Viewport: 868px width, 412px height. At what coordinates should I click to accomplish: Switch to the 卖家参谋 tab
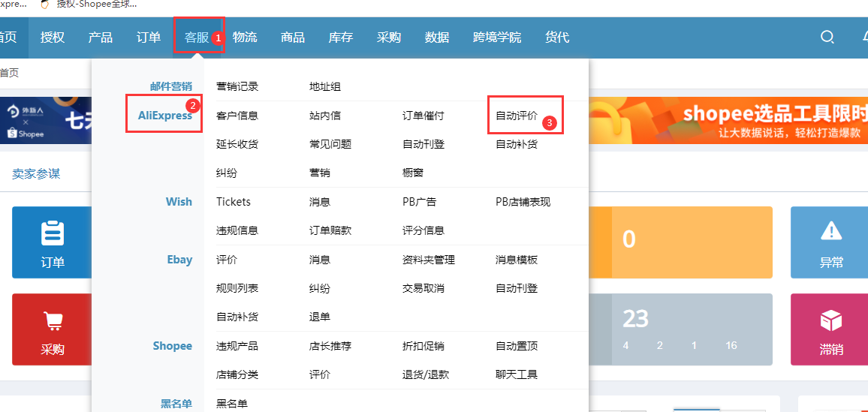[x=37, y=173]
